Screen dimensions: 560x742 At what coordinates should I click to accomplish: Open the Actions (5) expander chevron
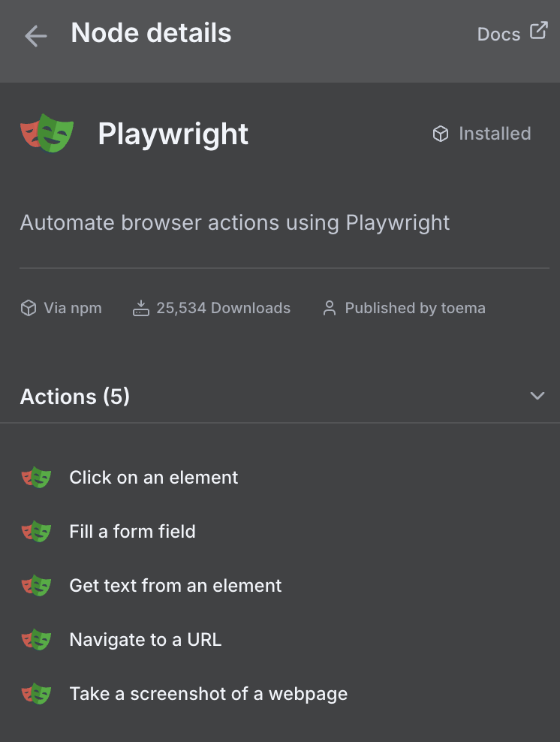click(537, 396)
